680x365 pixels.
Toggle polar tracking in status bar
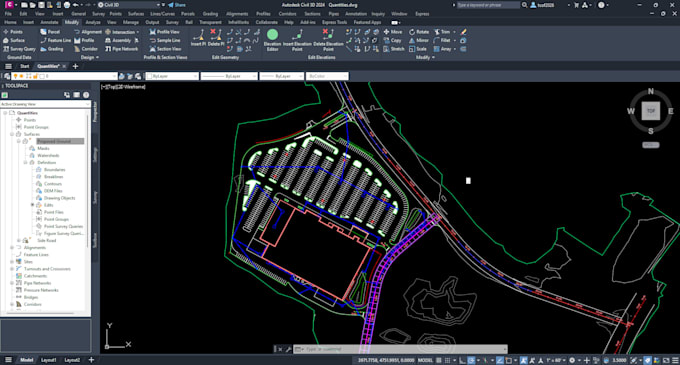click(471, 360)
